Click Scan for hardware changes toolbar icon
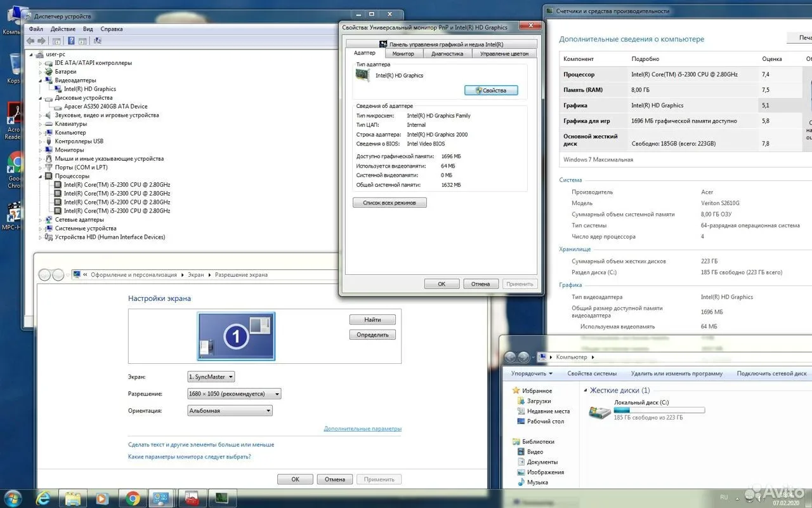Image resolution: width=812 pixels, height=508 pixels. tap(98, 41)
